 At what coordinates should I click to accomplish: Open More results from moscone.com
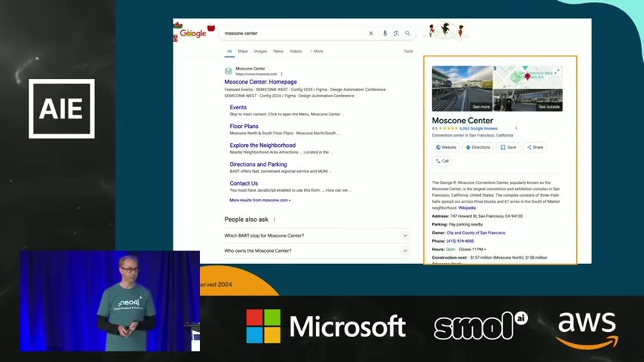[x=260, y=200]
